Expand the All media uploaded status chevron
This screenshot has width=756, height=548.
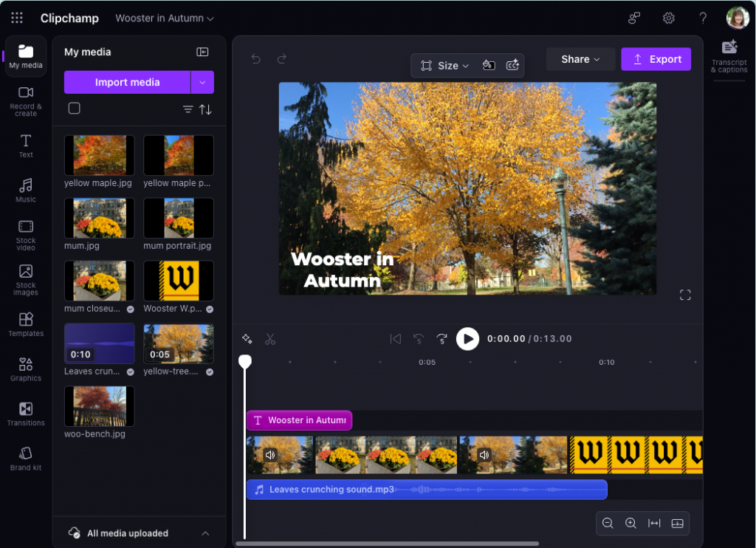point(205,533)
